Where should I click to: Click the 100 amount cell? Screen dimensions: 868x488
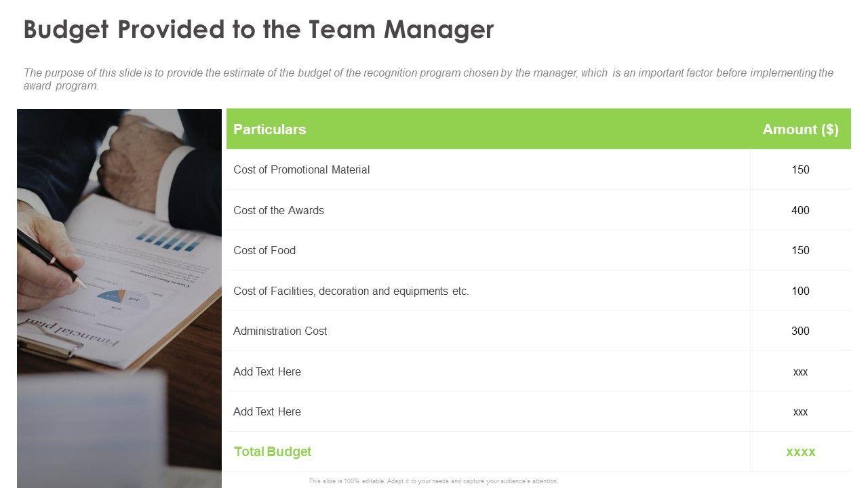coord(800,291)
